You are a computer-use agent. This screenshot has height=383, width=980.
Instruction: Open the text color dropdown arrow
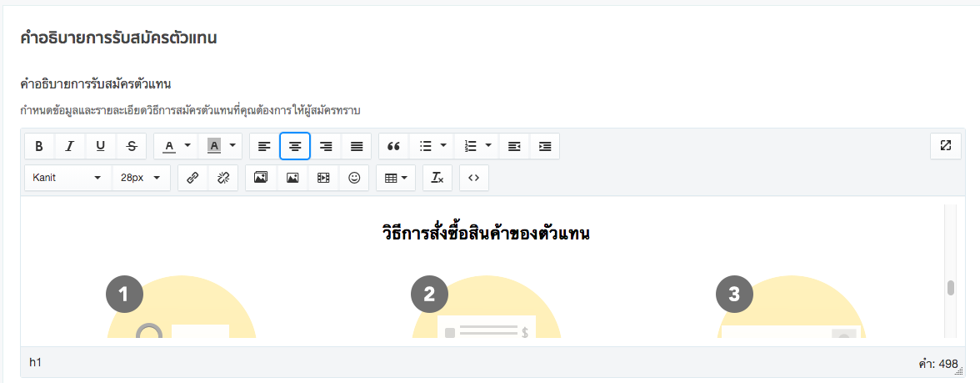tap(188, 146)
